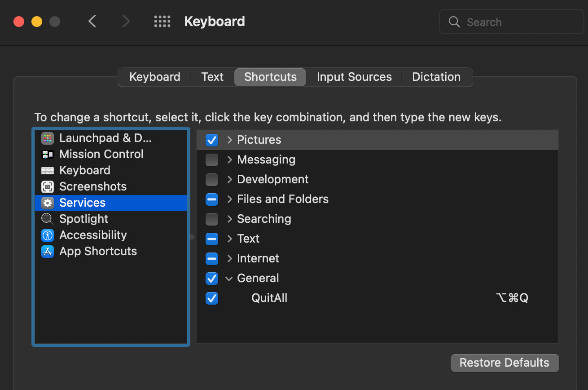Click the Spotlight magnifier icon
This screenshot has width=588, height=390.
[x=48, y=219]
